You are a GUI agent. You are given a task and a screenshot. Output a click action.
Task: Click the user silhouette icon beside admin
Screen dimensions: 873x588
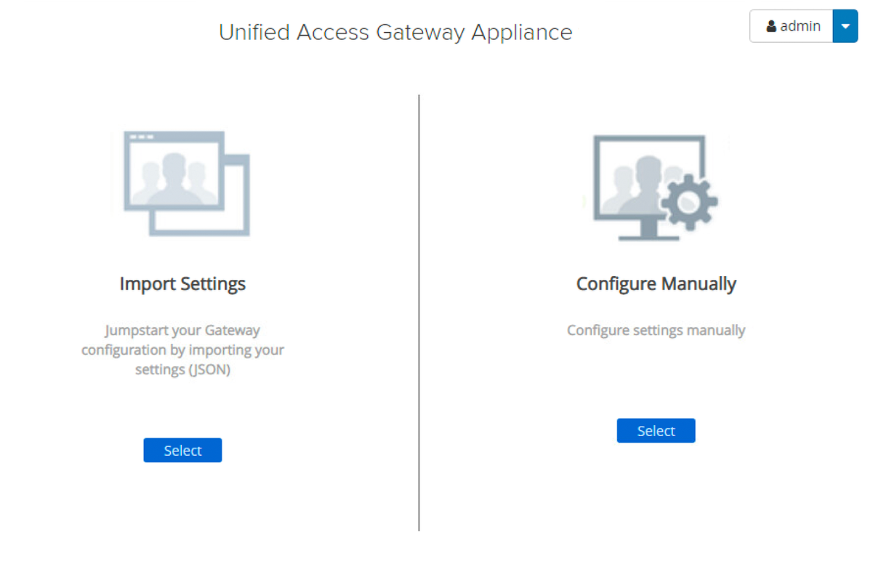(x=771, y=26)
